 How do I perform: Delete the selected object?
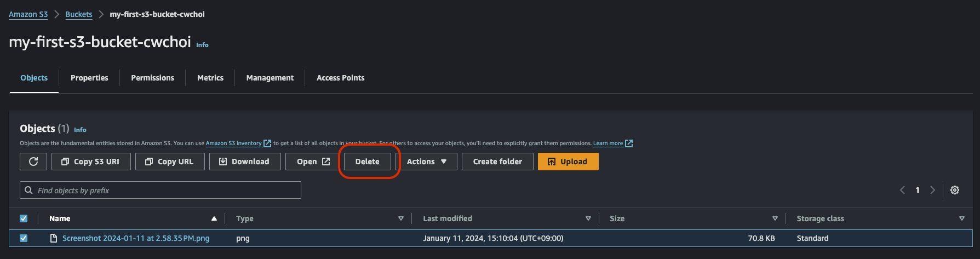click(368, 162)
